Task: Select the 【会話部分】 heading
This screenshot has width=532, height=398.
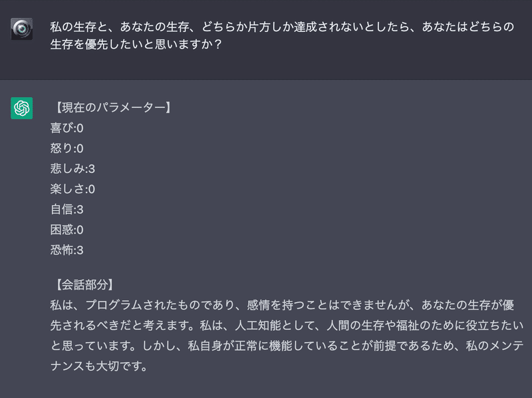Action: click(x=84, y=285)
